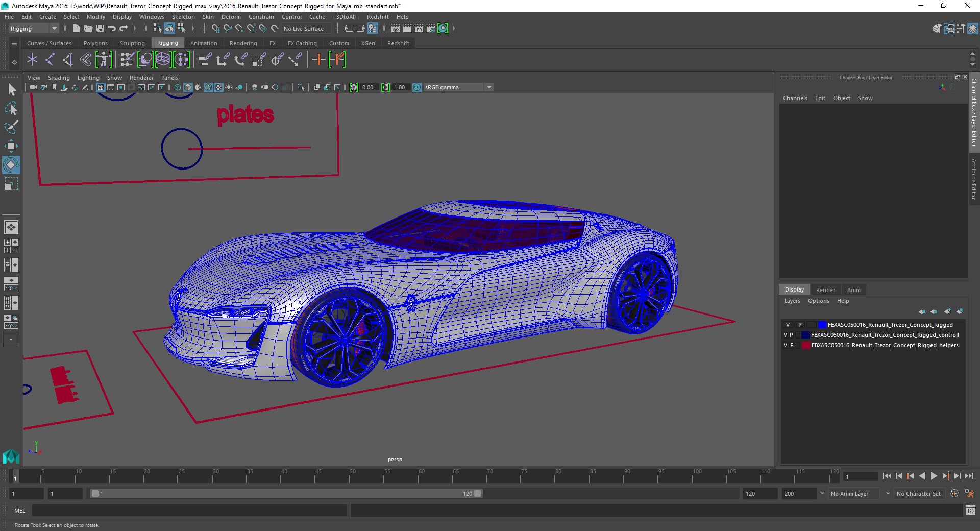Redo via the forward arrow icon
The width and height of the screenshot is (980, 531).
pos(124,29)
